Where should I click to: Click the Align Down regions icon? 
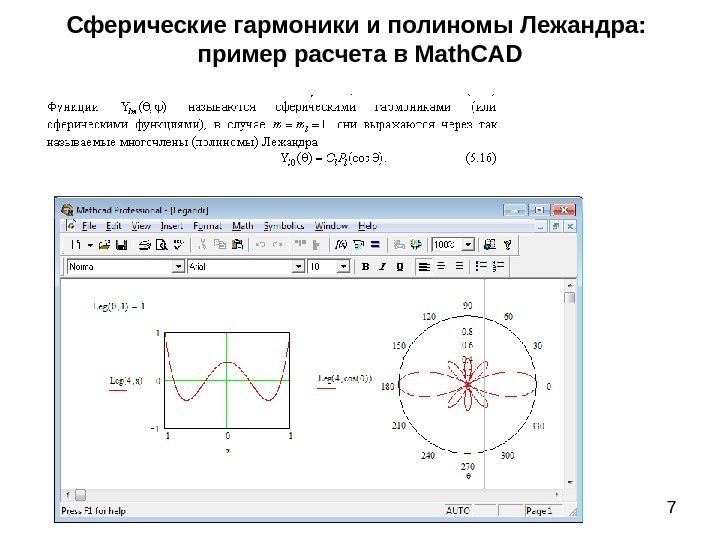point(316,245)
